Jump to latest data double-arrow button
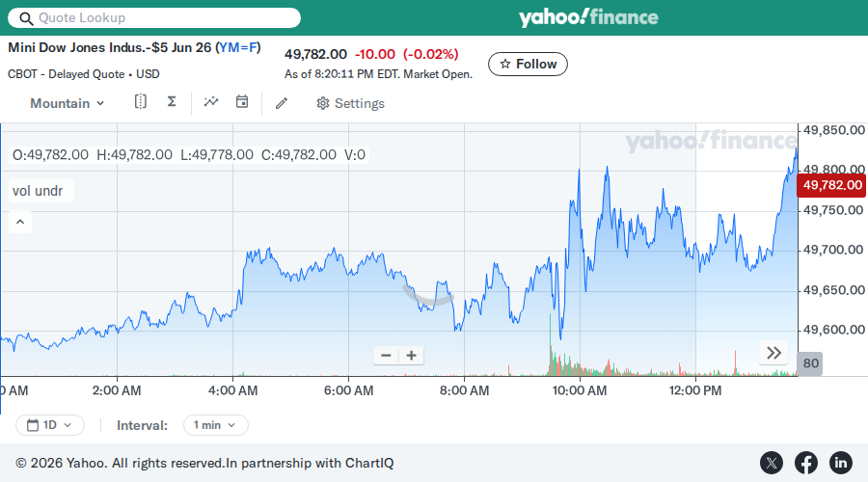Viewport: 868px width, 482px height. (773, 353)
